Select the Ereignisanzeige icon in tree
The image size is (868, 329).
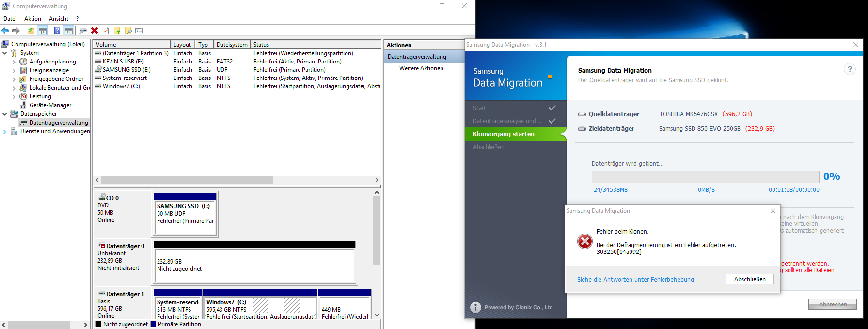pyautogui.click(x=23, y=70)
